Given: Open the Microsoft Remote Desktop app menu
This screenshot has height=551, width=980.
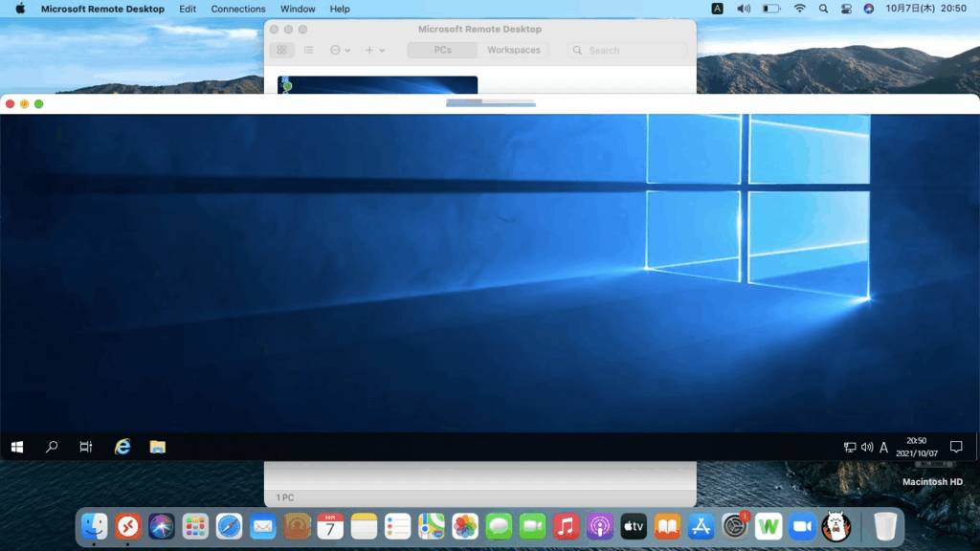Looking at the screenshot, I should click(x=102, y=9).
